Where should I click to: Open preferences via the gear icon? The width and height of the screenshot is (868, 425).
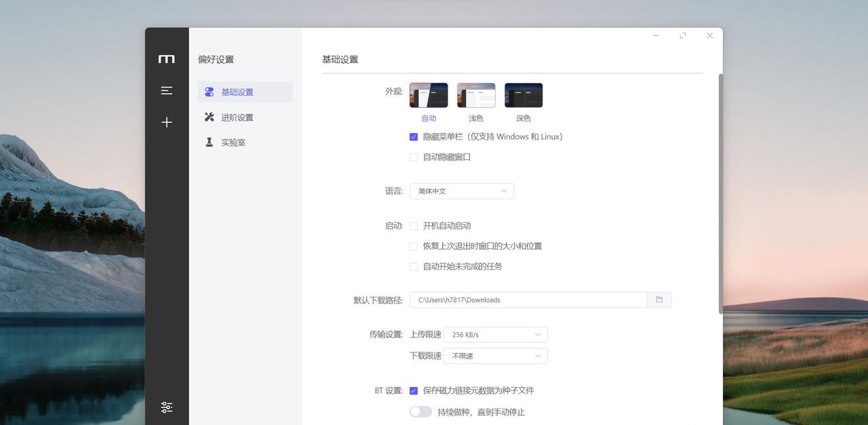pos(166,407)
